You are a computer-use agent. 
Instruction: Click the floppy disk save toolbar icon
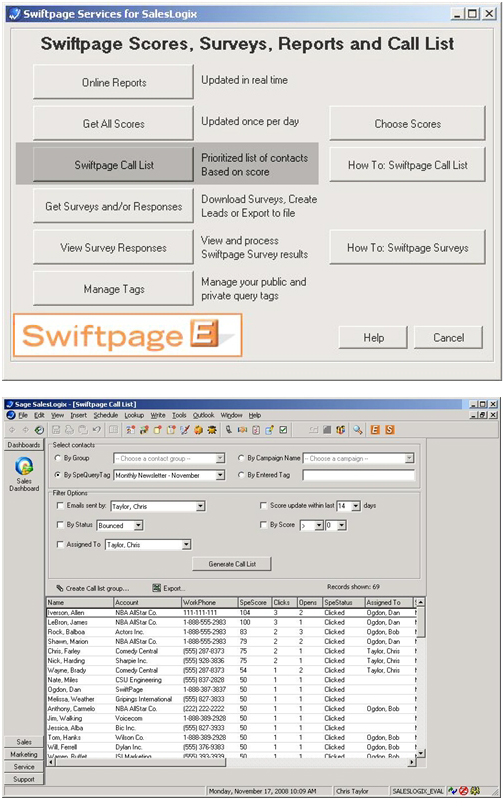[x=56, y=429]
